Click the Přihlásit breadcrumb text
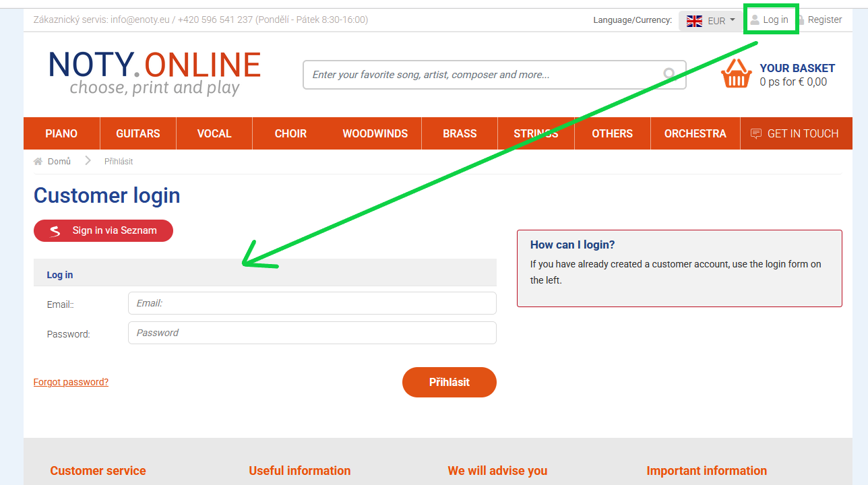This screenshot has width=868, height=485. click(x=119, y=162)
